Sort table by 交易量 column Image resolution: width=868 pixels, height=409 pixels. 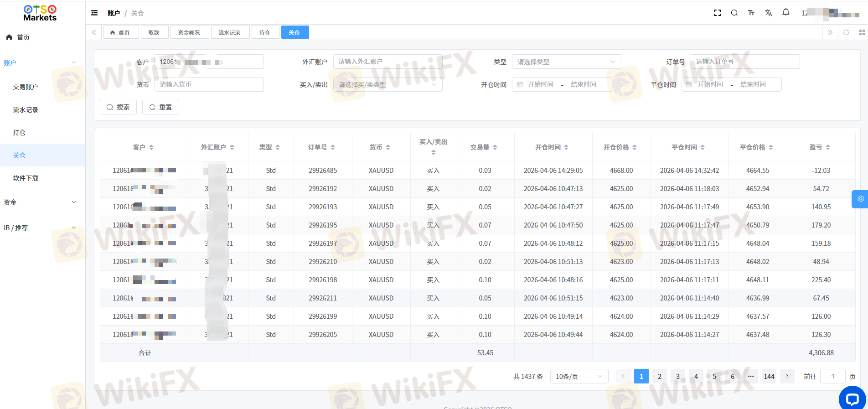point(485,147)
